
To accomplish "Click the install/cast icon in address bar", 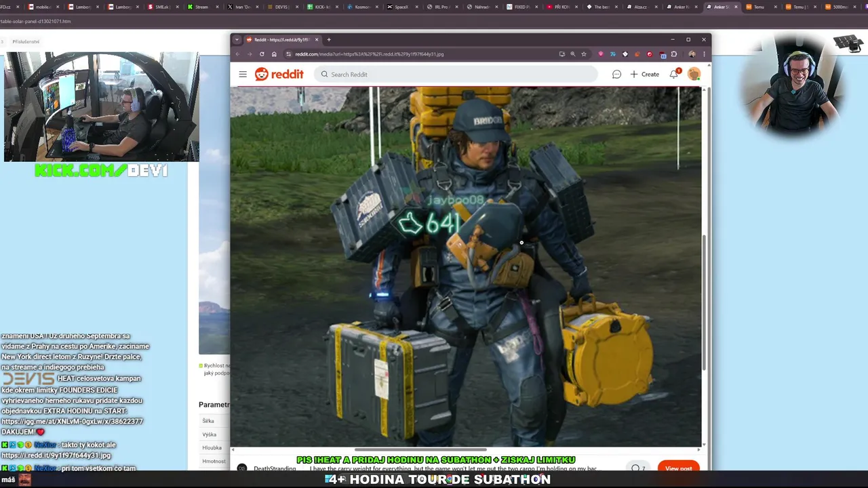I will click(x=561, y=54).
